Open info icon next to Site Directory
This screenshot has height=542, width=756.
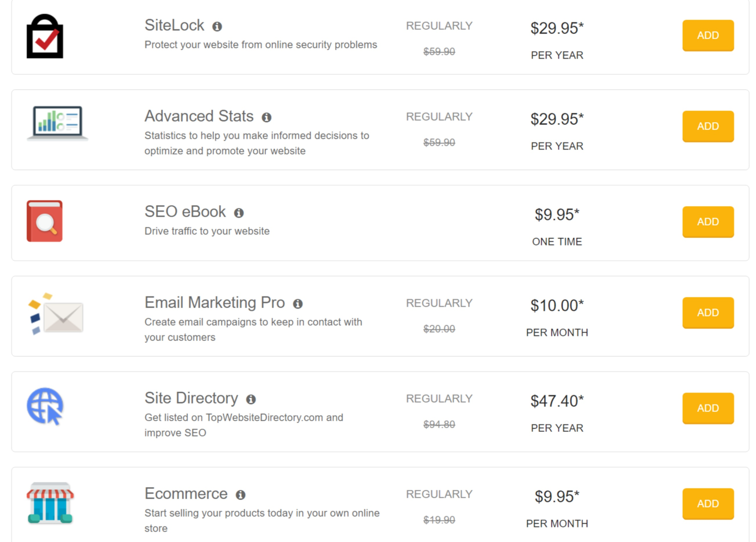251,399
